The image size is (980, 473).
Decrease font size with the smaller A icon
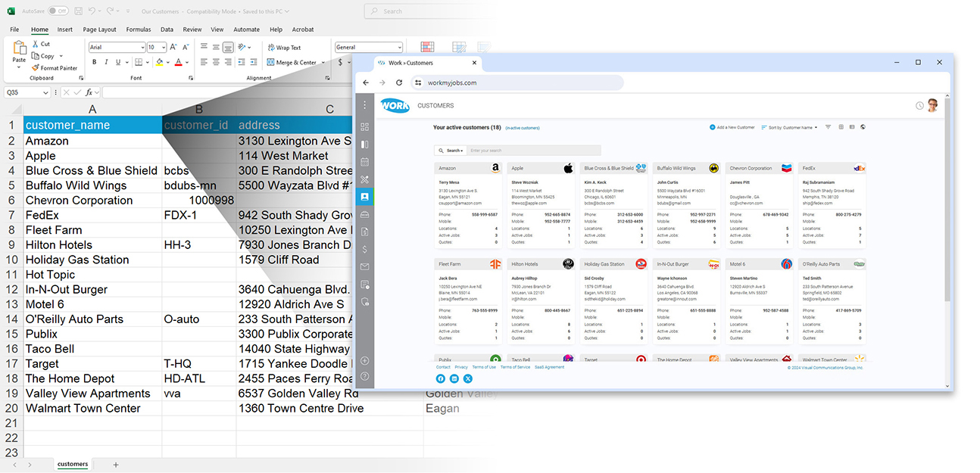184,48
